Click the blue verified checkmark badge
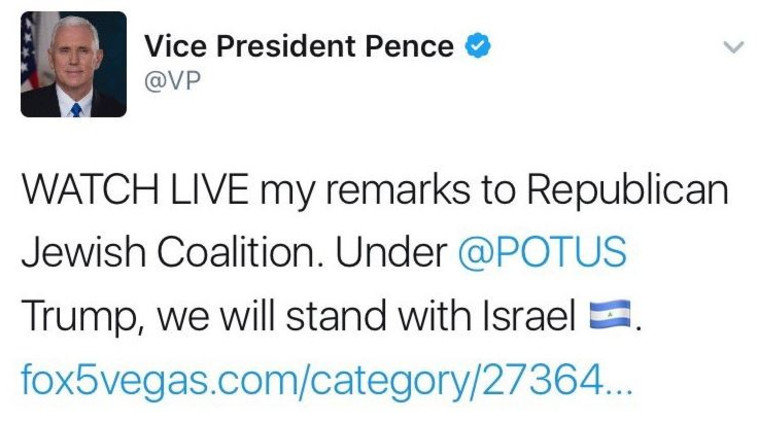The width and height of the screenshot is (758, 422). point(480,45)
